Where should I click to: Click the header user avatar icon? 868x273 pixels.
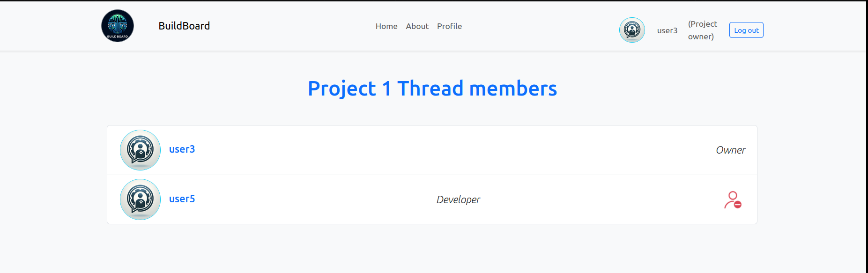632,30
